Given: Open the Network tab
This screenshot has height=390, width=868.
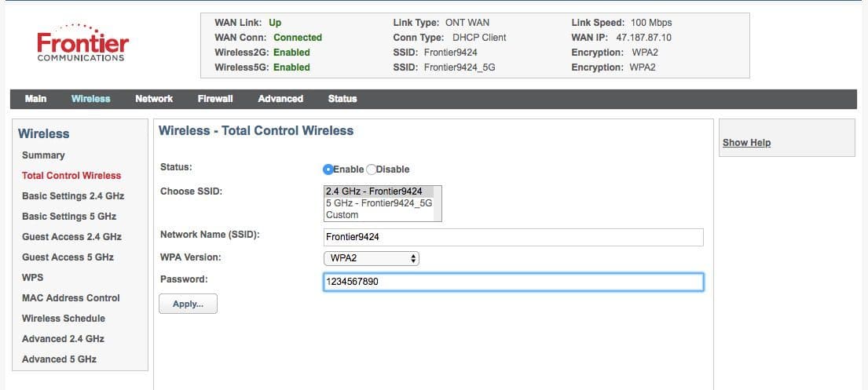Looking at the screenshot, I should 154,99.
